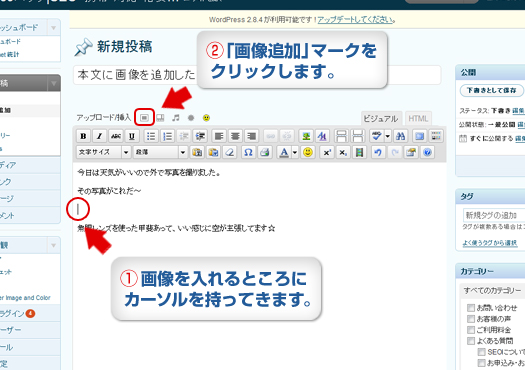Open the editor help icon
525x370 pixels.
pyautogui.click(x=427, y=152)
